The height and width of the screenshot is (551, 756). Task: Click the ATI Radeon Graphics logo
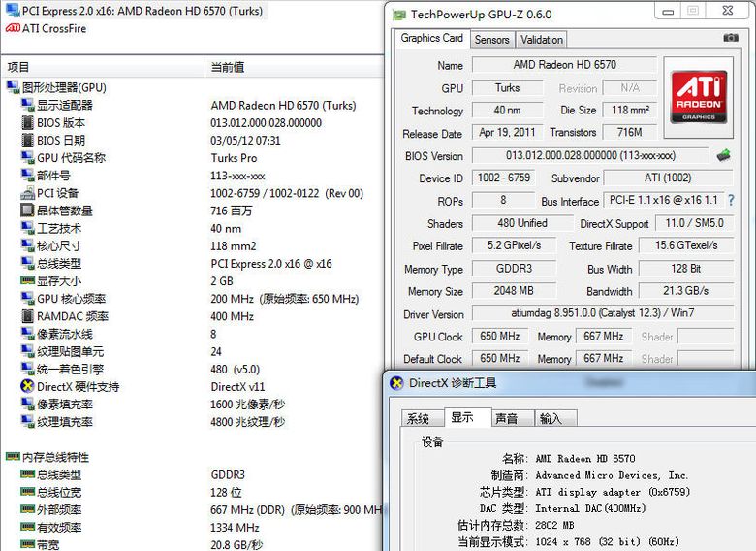(699, 97)
